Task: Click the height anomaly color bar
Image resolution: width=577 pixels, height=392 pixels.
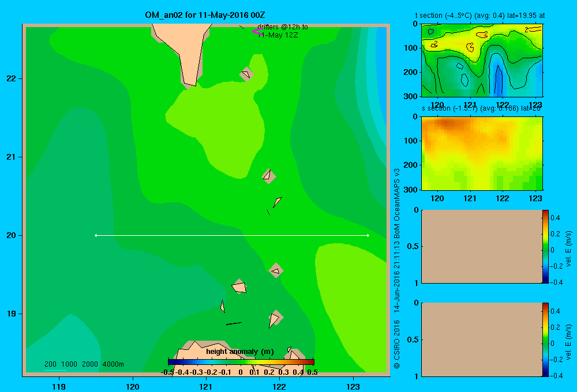Action: click(x=241, y=362)
